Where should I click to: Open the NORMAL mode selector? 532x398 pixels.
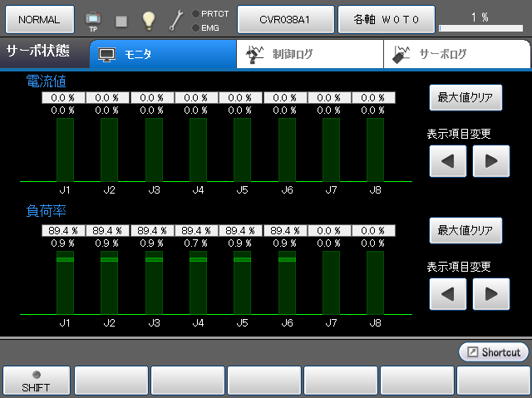click(38, 18)
